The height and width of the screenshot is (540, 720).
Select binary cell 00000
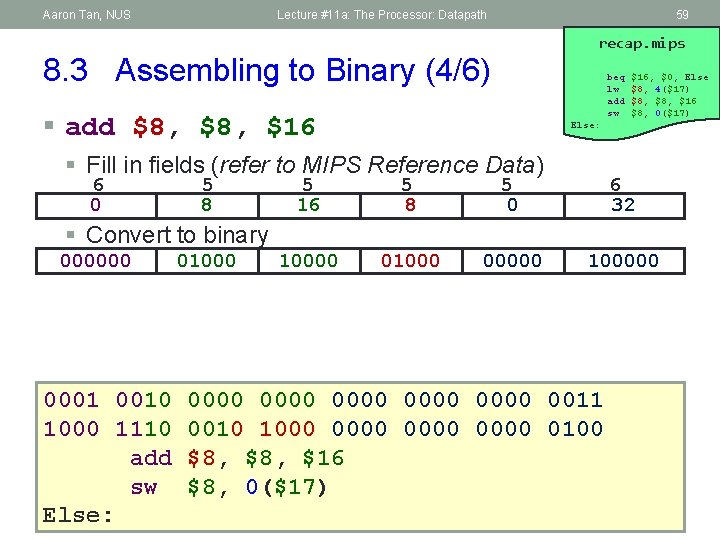(x=513, y=261)
